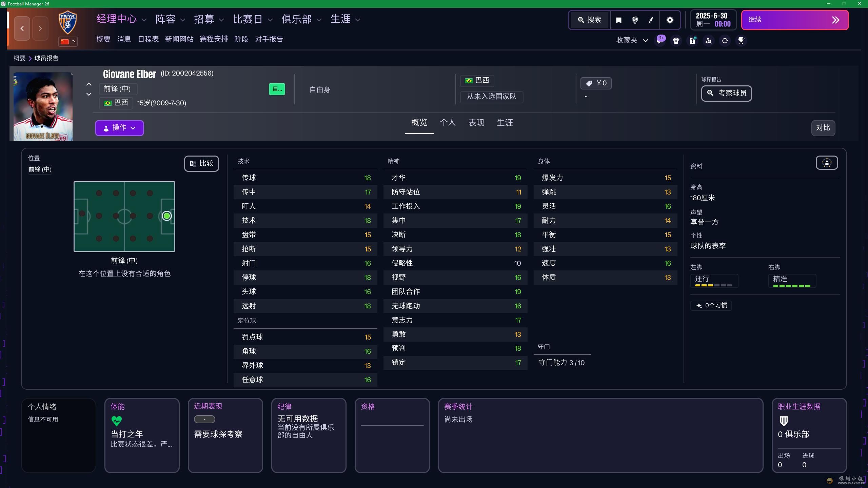The height and width of the screenshot is (488, 868).
Task: Click the 从未入选国家队 tag
Action: click(492, 97)
